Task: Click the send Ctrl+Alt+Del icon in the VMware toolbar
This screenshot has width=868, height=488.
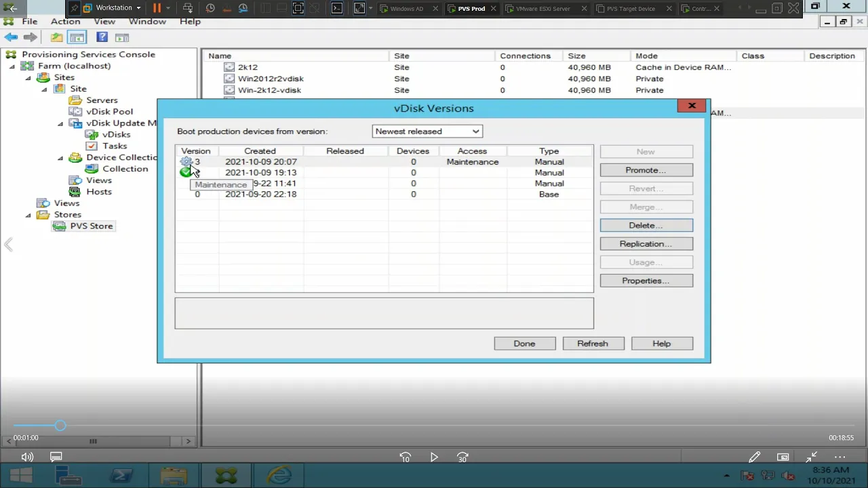Action: [188, 8]
